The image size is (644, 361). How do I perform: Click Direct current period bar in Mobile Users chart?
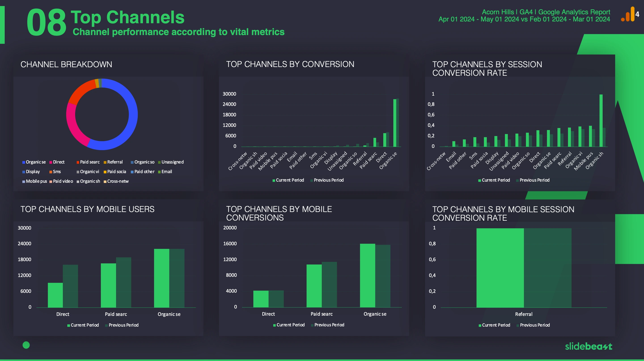coord(55,295)
